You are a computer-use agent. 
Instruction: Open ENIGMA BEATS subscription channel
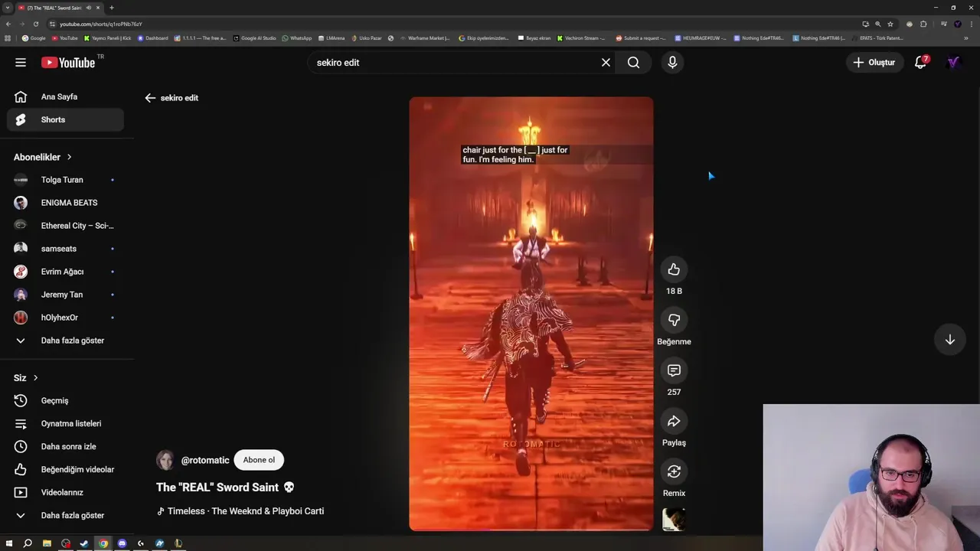pos(66,203)
